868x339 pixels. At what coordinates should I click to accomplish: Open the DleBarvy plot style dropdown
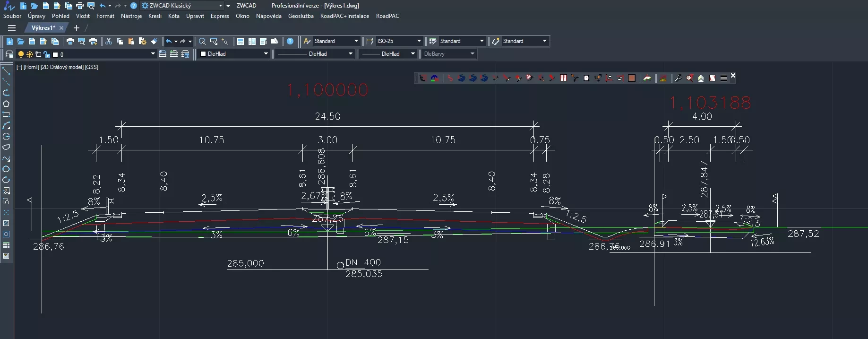[x=472, y=54]
